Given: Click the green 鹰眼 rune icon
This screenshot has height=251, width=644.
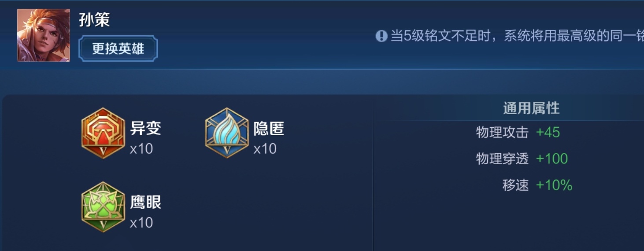Looking at the screenshot, I should point(103,207).
